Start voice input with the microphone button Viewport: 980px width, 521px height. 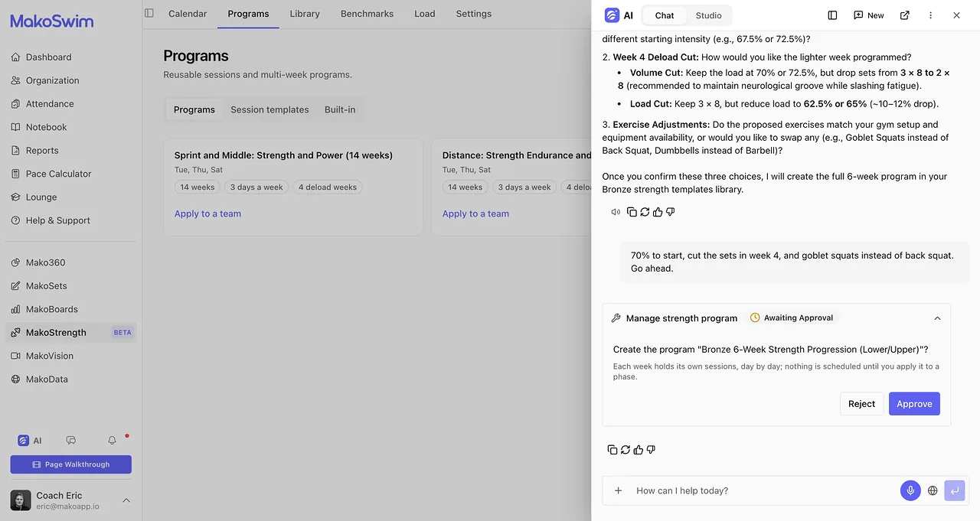[910, 490]
